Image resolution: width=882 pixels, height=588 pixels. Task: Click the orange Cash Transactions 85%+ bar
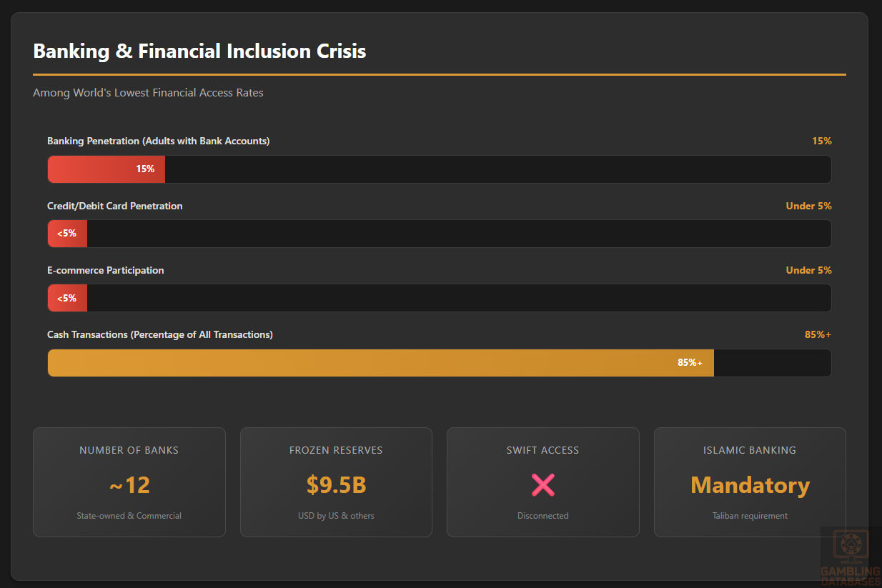[x=380, y=363]
